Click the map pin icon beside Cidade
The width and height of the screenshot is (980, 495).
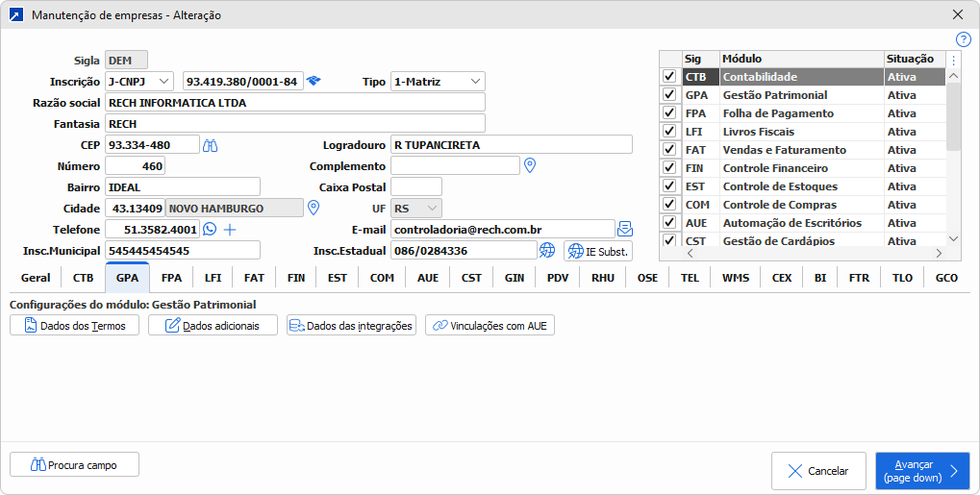pos(313,208)
